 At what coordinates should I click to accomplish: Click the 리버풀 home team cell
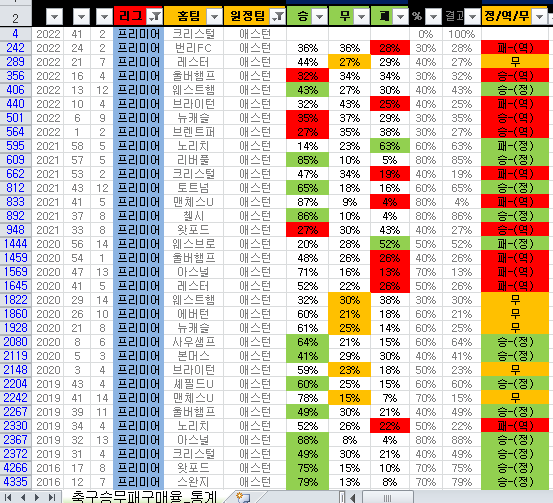coord(193,160)
